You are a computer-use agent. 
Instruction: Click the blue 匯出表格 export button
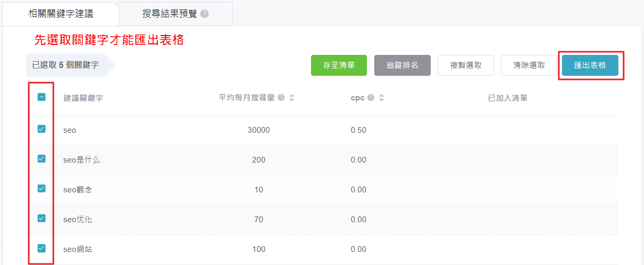point(590,65)
